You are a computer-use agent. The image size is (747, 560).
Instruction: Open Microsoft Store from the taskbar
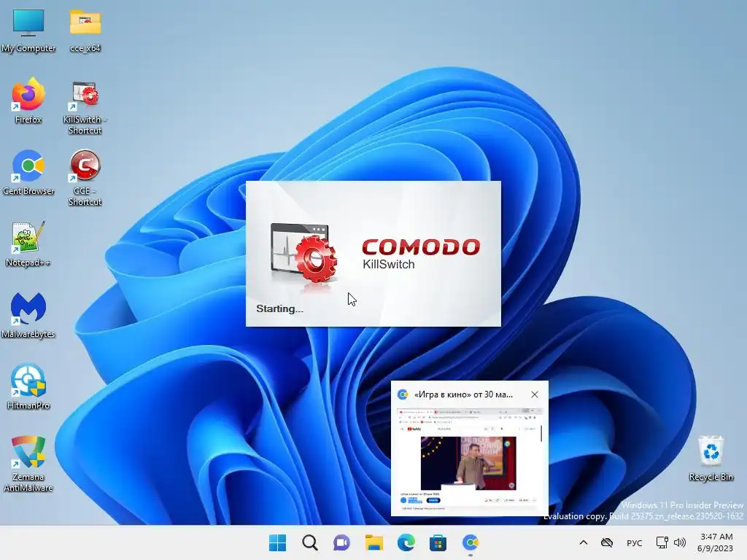click(x=438, y=542)
